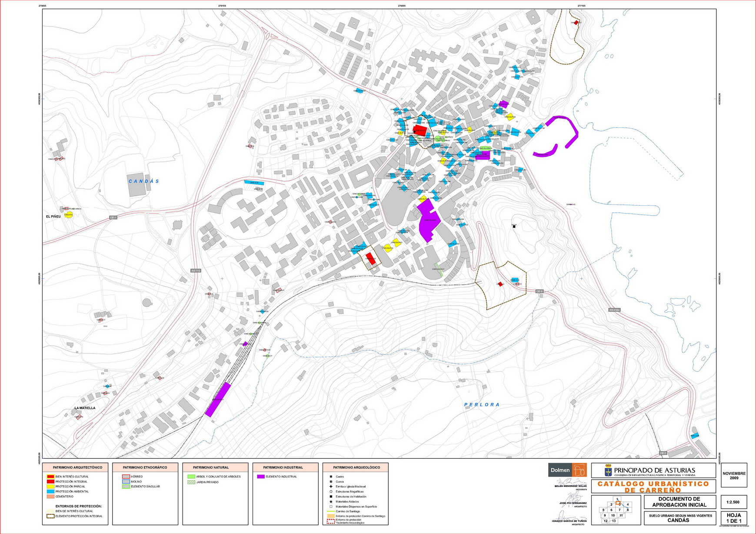Click the Patrimonio Arquitectónico legend header

pos(77,467)
